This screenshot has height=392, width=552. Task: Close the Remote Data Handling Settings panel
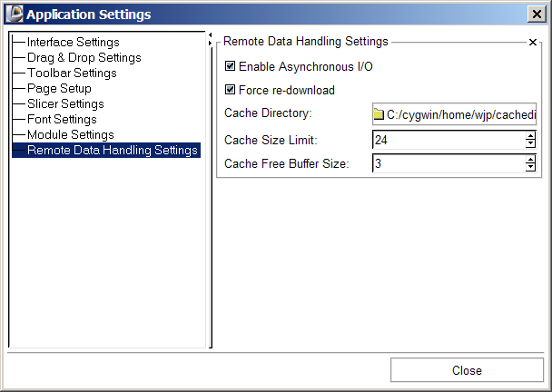[533, 43]
